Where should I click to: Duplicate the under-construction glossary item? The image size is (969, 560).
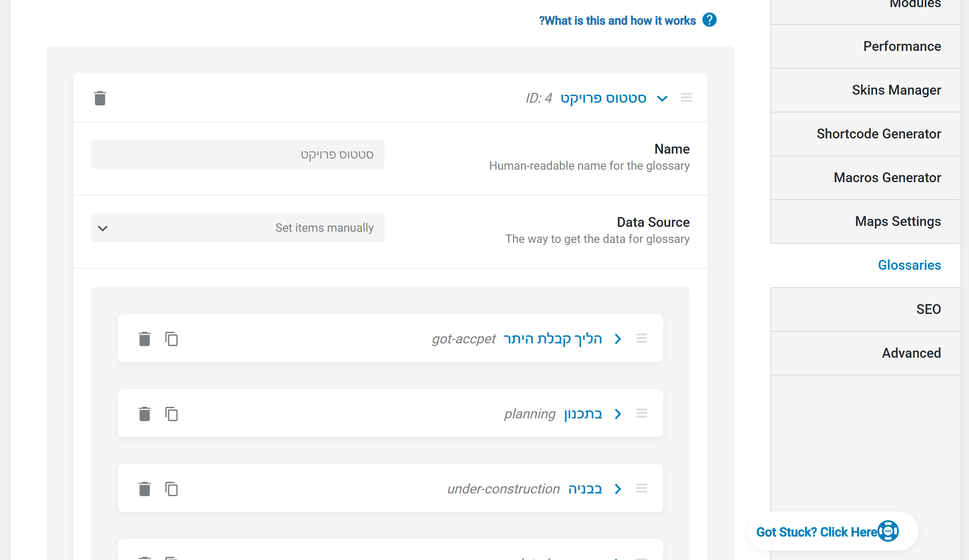(x=171, y=489)
